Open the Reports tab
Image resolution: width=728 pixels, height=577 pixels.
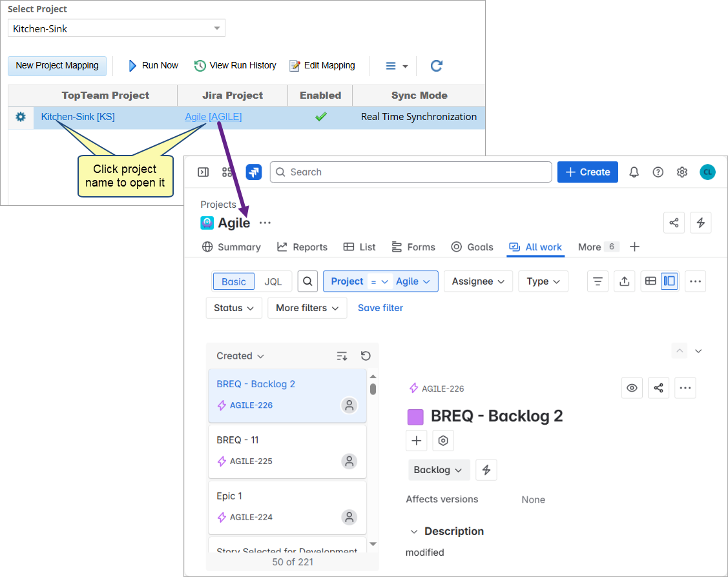[302, 247]
